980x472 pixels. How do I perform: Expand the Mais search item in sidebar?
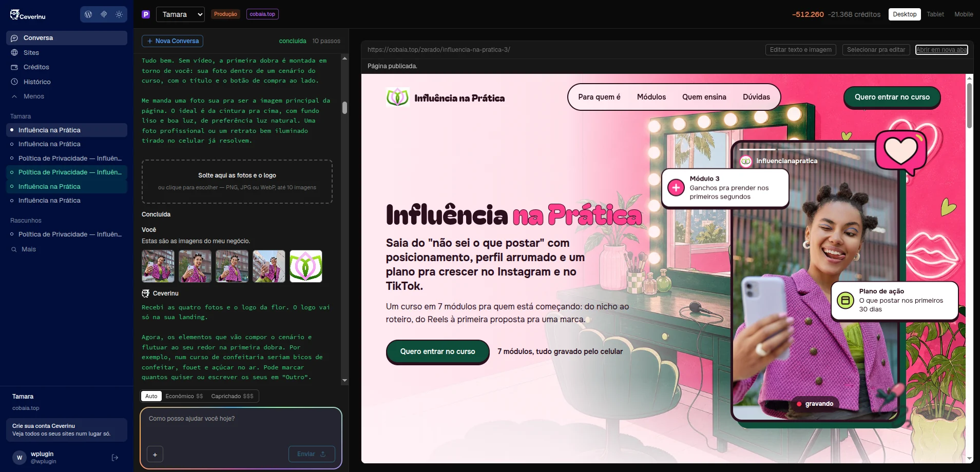67,249
